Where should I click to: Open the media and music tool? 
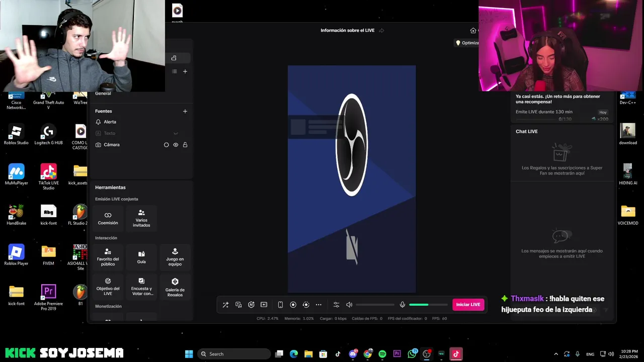[x=238, y=305]
